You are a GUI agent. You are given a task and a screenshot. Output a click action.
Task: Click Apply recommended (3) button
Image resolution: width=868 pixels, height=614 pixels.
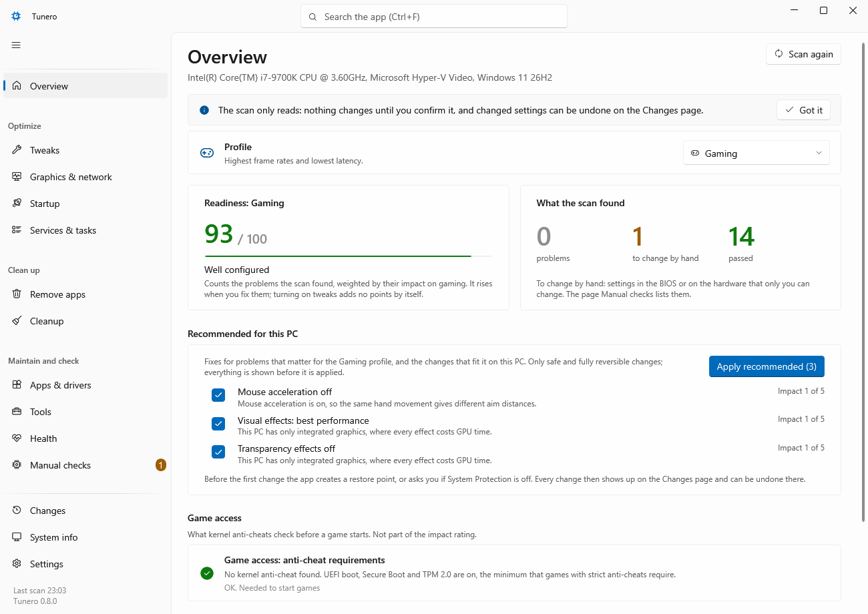[767, 366]
